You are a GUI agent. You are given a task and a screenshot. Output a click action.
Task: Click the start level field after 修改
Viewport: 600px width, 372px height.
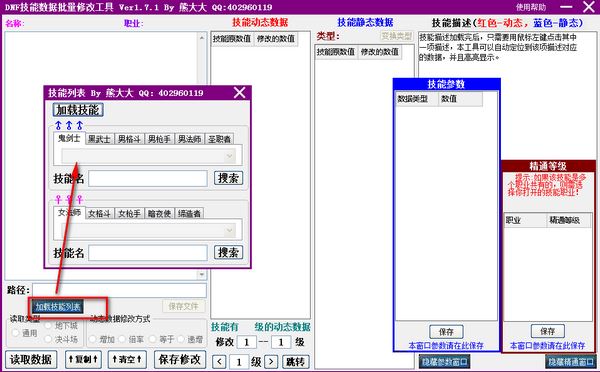[246, 342]
